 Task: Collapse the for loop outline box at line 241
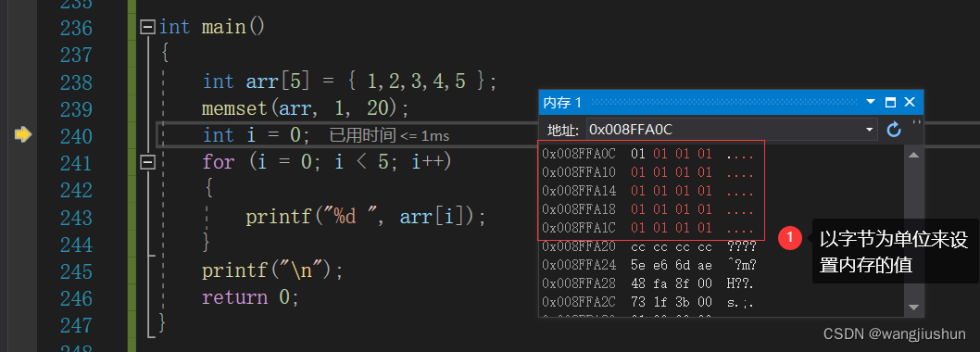coord(147,162)
